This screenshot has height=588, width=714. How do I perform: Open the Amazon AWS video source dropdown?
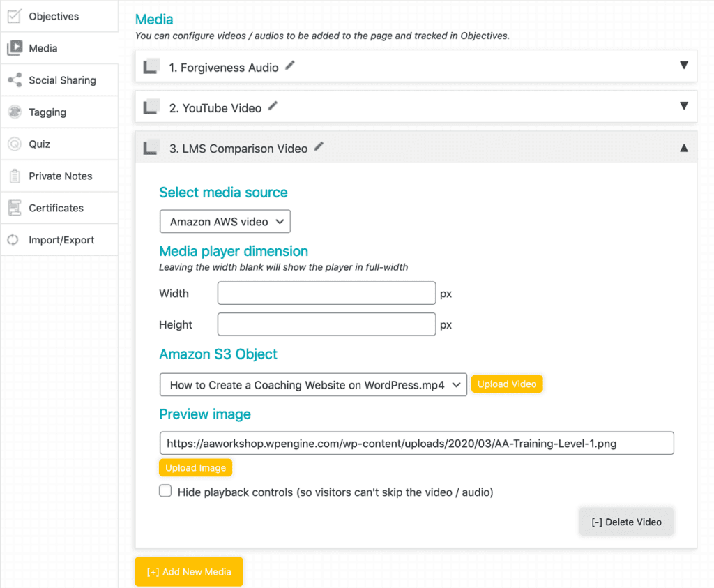coord(225,222)
